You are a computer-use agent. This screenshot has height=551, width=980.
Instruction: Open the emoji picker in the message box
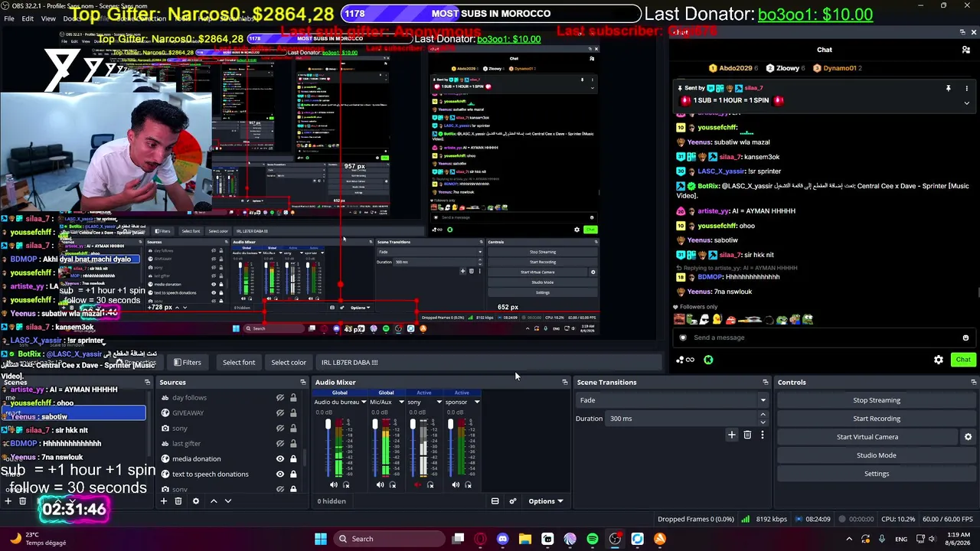tap(965, 337)
